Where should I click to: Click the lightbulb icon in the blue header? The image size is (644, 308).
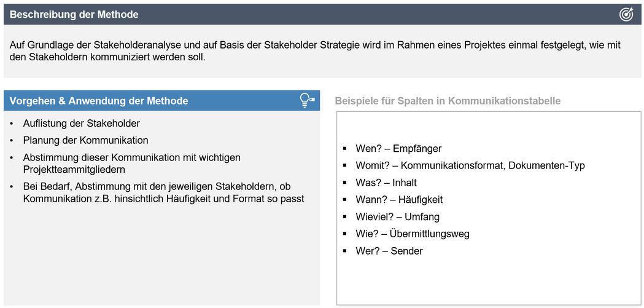coord(306,101)
